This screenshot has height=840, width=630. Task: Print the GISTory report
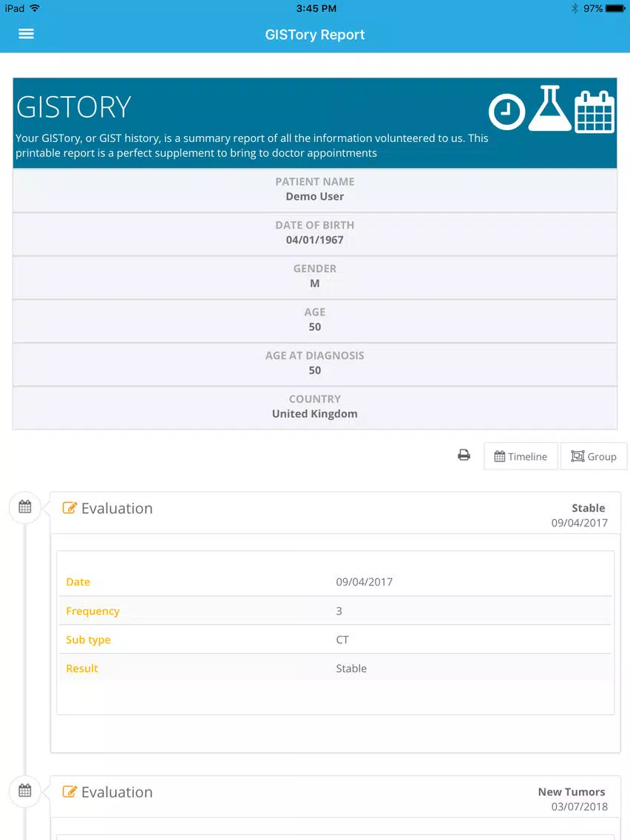[464, 455]
